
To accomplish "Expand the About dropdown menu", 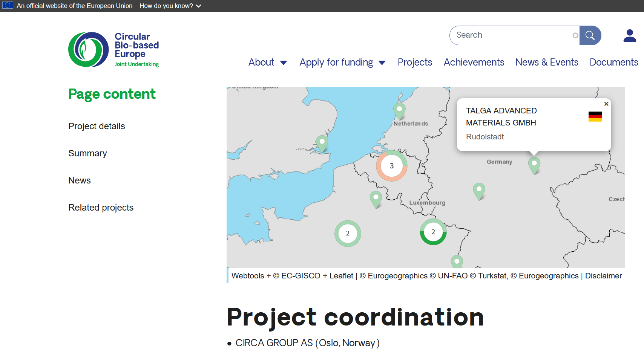I will coord(267,63).
